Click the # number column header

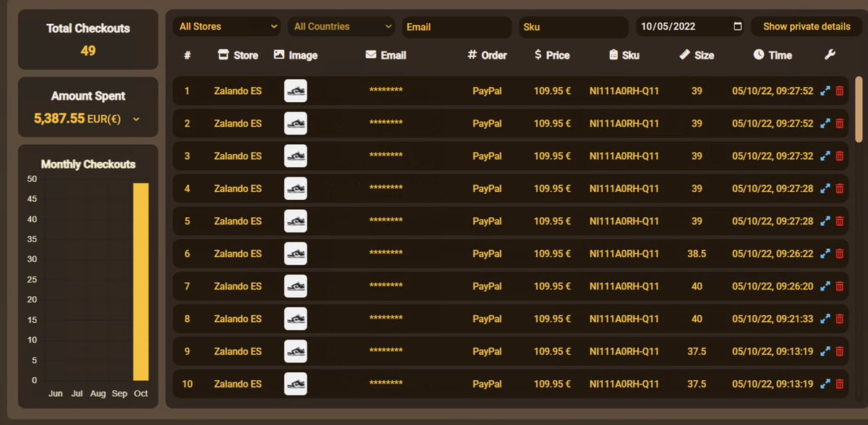[x=187, y=55]
